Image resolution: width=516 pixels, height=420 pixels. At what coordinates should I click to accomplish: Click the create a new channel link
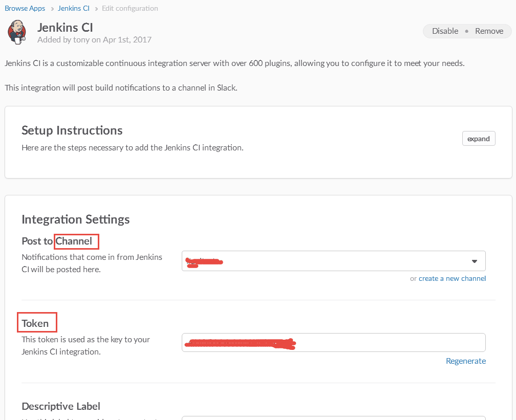tap(452, 279)
